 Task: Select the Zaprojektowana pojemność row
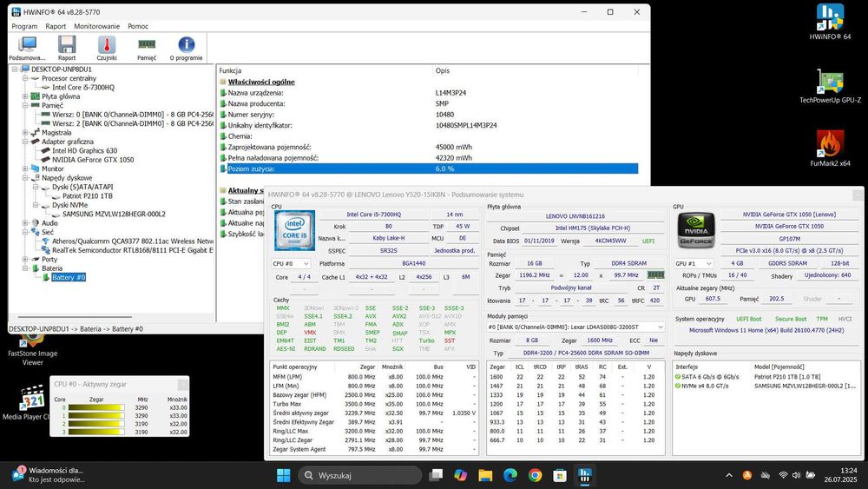coord(429,148)
